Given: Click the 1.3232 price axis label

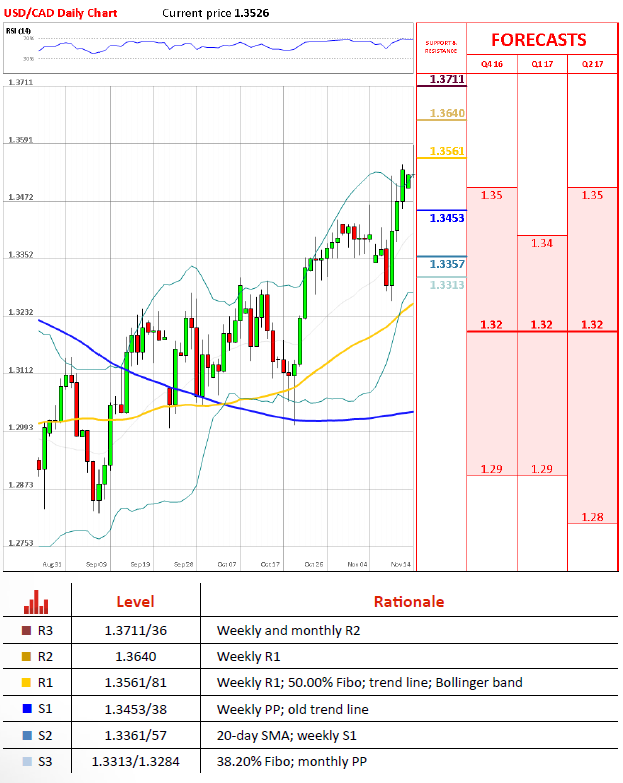Looking at the screenshot, I should tap(20, 312).
